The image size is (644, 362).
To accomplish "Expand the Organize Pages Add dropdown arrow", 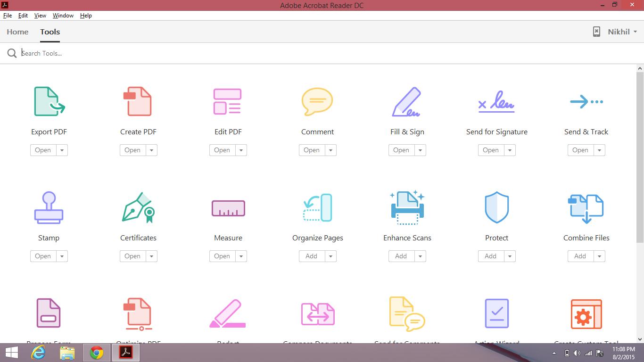I will pyautogui.click(x=330, y=256).
